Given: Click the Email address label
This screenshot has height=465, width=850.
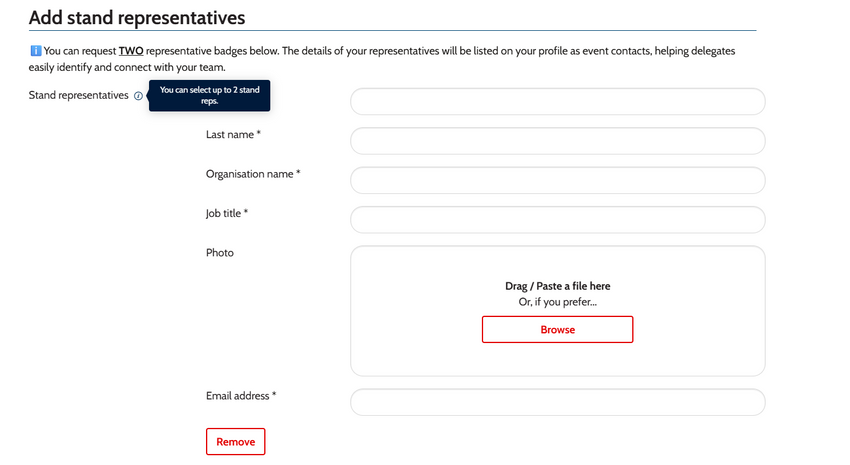Looking at the screenshot, I should [x=241, y=396].
